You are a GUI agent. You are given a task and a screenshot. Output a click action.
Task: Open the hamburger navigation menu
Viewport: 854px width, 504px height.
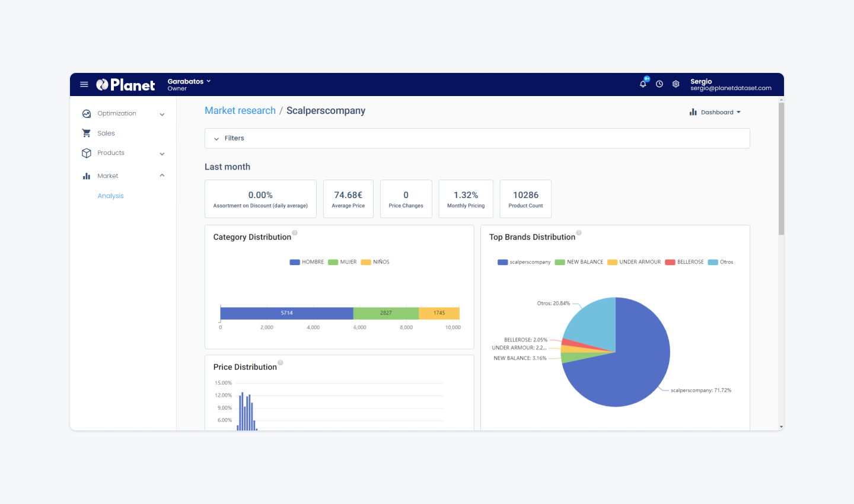click(x=84, y=84)
